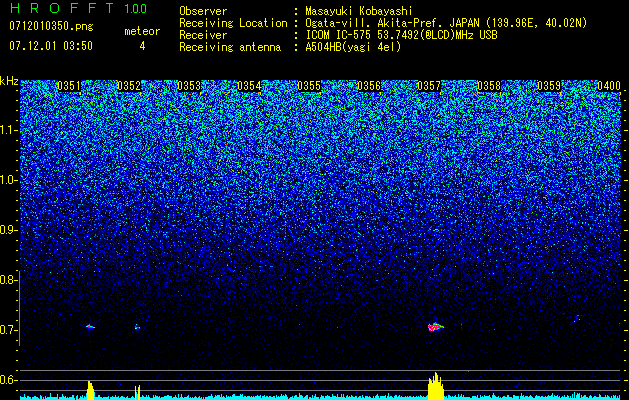Click the small meteor echo near 0352
The height and width of the screenshot is (400, 629).
click(137, 327)
